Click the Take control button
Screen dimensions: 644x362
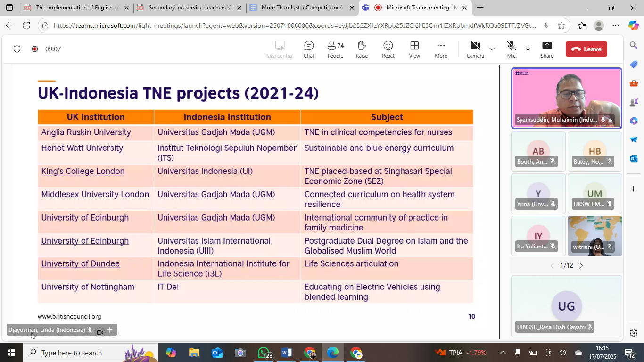[280, 49]
